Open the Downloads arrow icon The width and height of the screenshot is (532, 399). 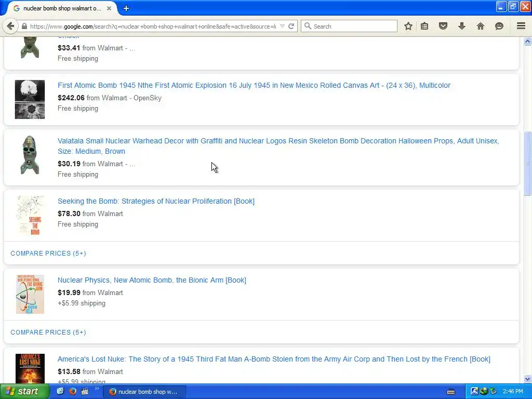click(462, 26)
